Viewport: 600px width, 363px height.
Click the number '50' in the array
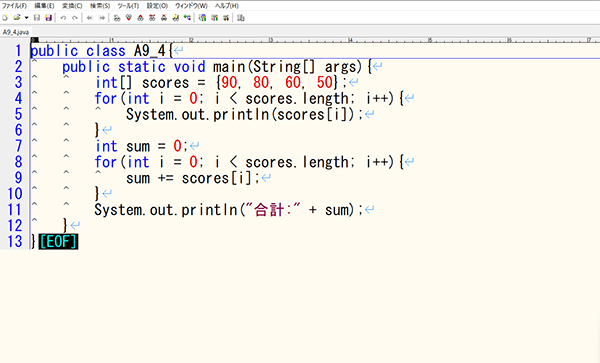(324, 83)
